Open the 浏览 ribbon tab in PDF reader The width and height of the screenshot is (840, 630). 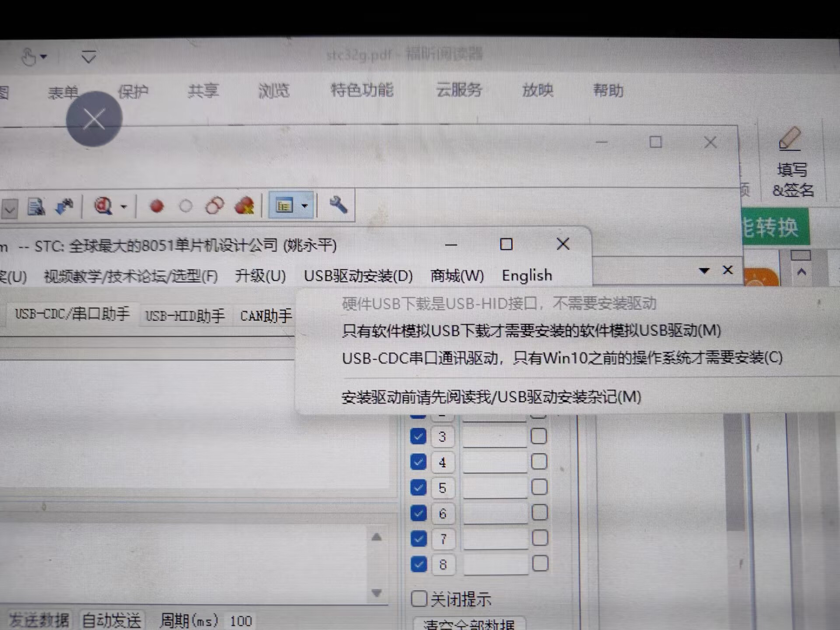pos(274,91)
